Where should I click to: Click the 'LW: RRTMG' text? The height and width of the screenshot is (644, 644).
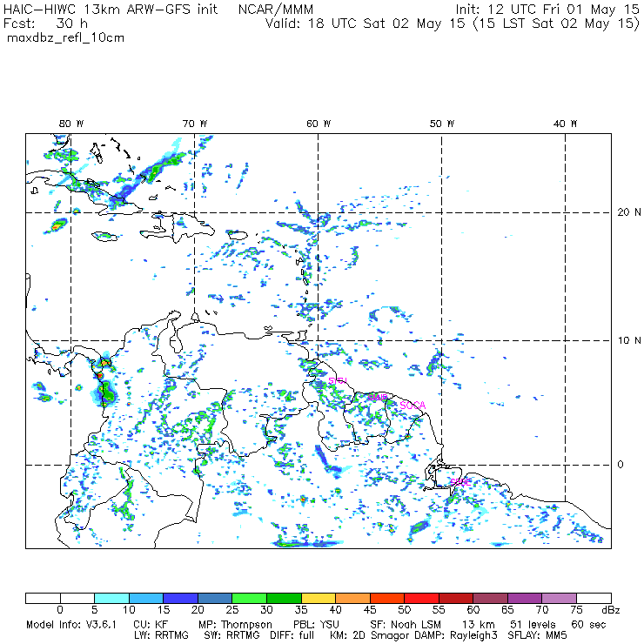pyautogui.click(x=161, y=635)
